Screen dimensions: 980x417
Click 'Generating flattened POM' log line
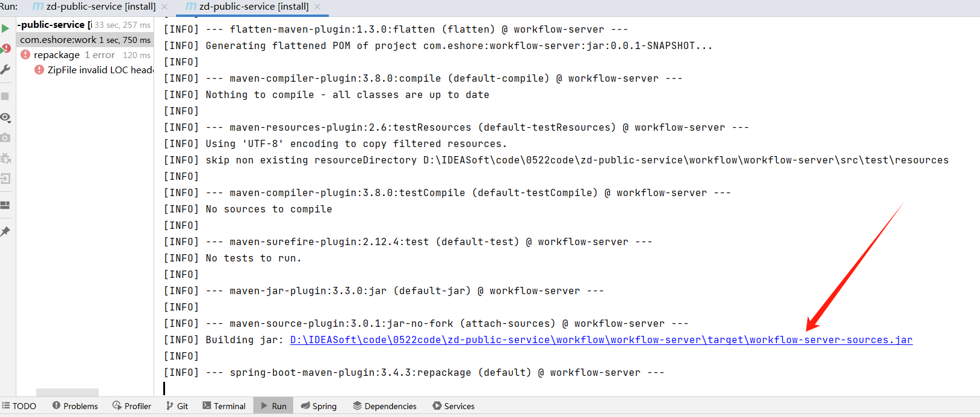tap(438, 46)
